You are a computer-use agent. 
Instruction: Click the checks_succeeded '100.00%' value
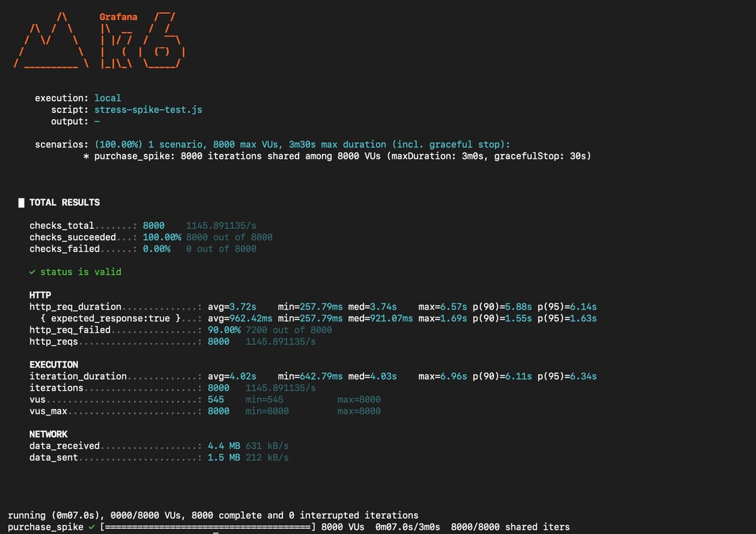(162, 237)
